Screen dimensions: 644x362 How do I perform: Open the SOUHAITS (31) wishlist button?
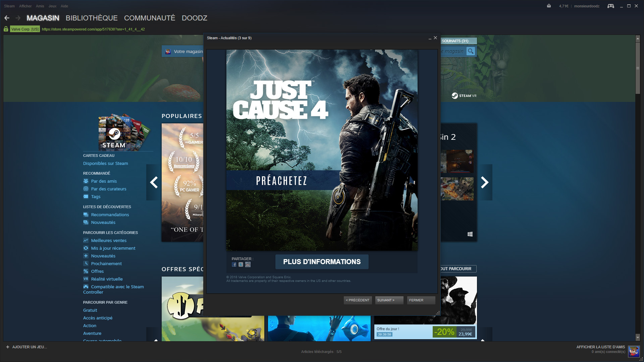(458, 41)
